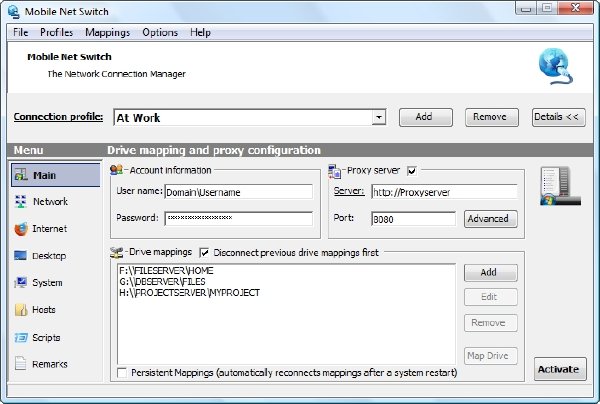
Task: Open the Profiles menu
Action: (x=57, y=33)
